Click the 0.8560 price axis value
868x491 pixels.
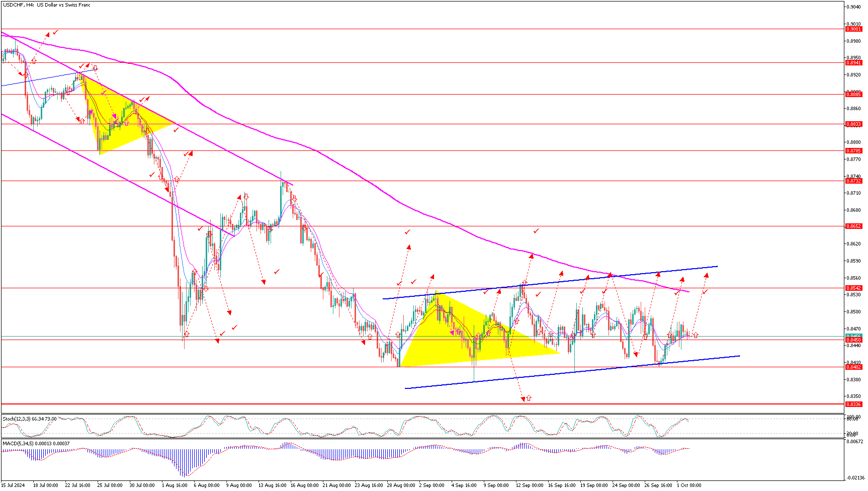[854, 278]
